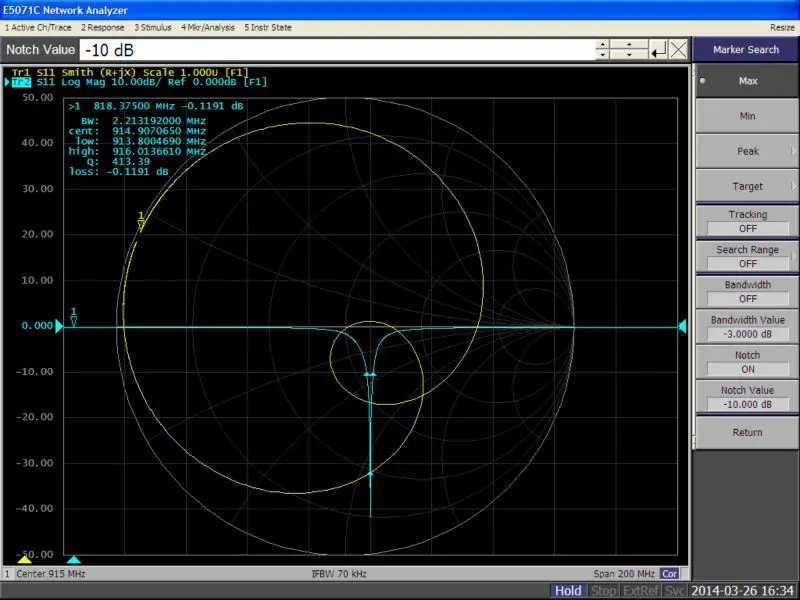800x600 pixels.
Task: Expand the Target search submenu
Action: [747, 186]
